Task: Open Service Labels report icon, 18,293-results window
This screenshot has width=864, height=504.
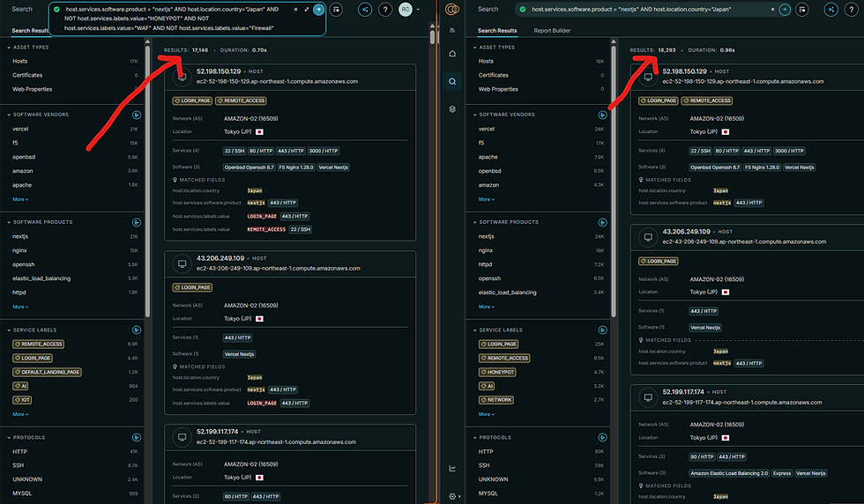Action: click(x=603, y=330)
